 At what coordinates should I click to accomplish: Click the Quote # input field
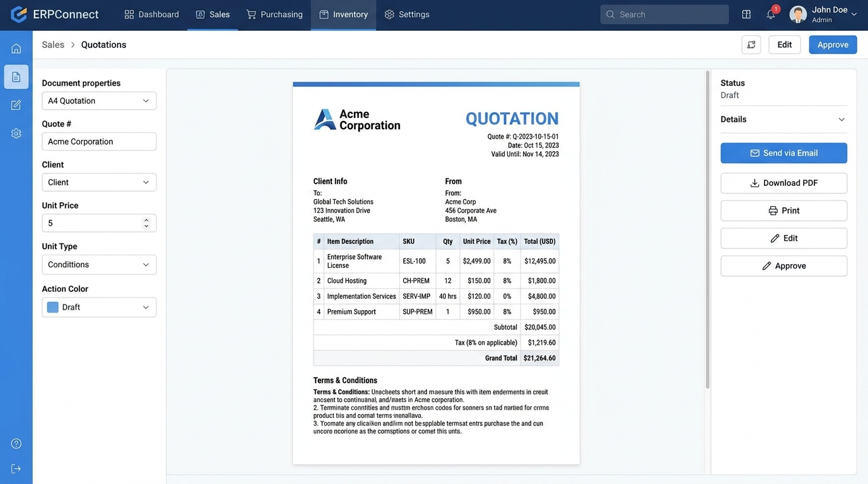(99, 142)
